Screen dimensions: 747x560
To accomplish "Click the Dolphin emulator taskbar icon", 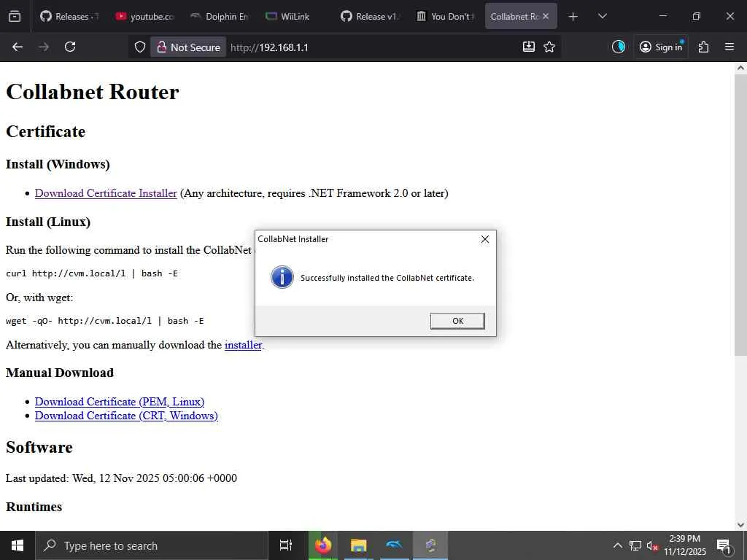I will coord(394,545).
